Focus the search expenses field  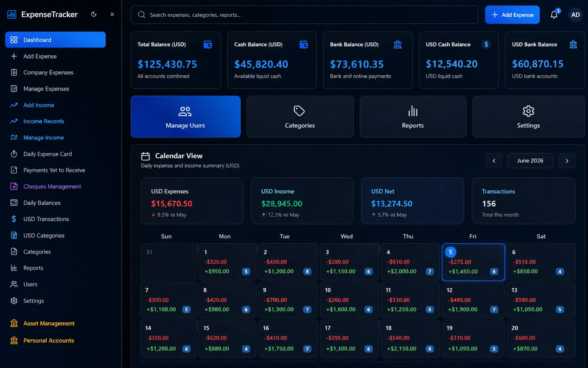point(304,15)
